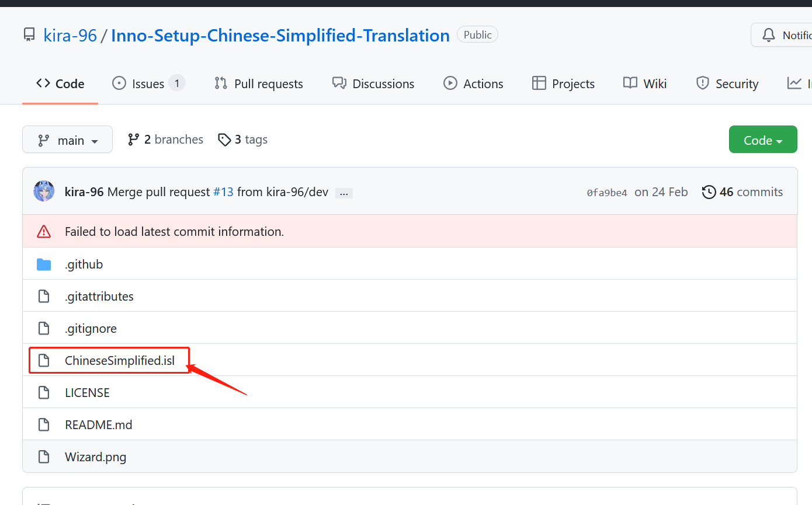Viewport: 812px width, 505px height.
Task: View commit 0fa9be4
Action: pos(606,191)
